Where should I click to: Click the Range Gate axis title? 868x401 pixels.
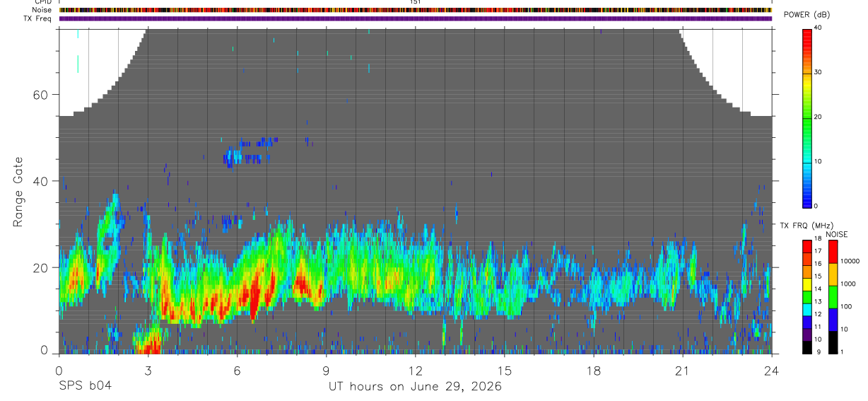(x=18, y=192)
